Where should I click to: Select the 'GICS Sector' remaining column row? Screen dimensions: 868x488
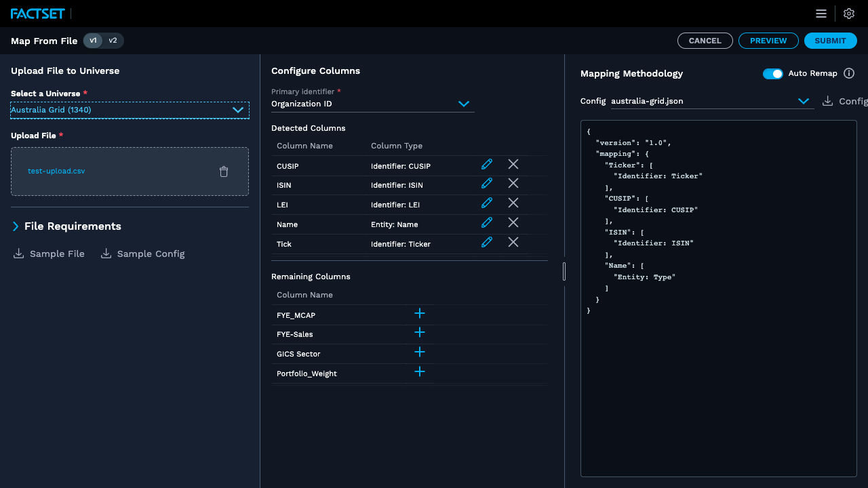[409, 354]
